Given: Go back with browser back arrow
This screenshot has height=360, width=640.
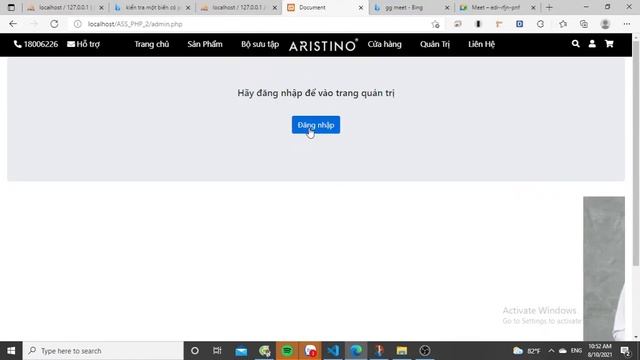Looking at the screenshot, I should pos(13,24).
